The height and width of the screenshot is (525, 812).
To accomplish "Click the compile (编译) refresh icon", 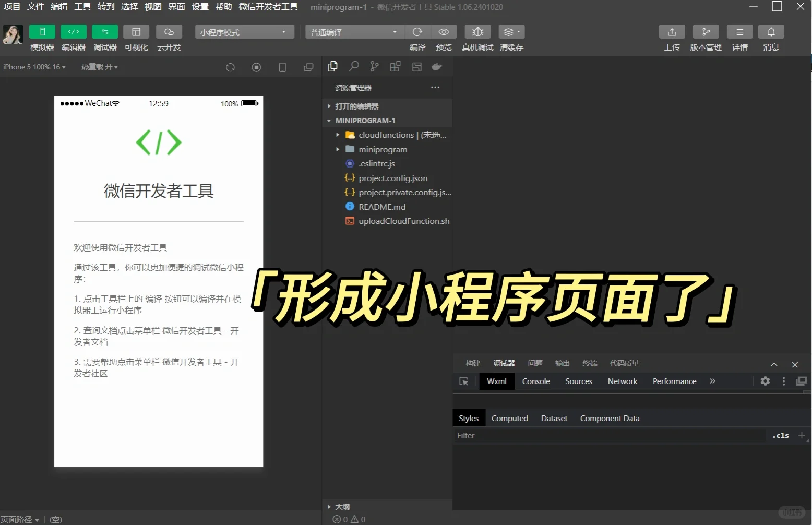I will coord(417,32).
